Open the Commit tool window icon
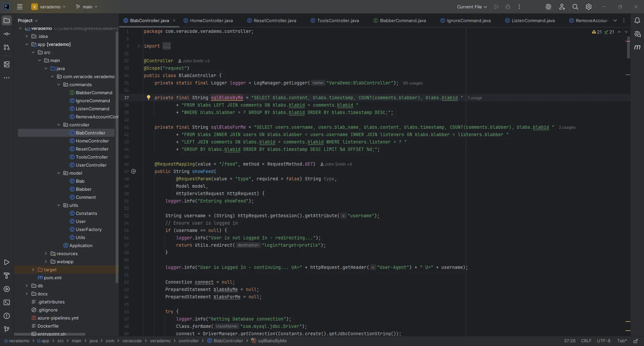Screen dimensions: 644x346 pyautogui.click(x=7, y=34)
